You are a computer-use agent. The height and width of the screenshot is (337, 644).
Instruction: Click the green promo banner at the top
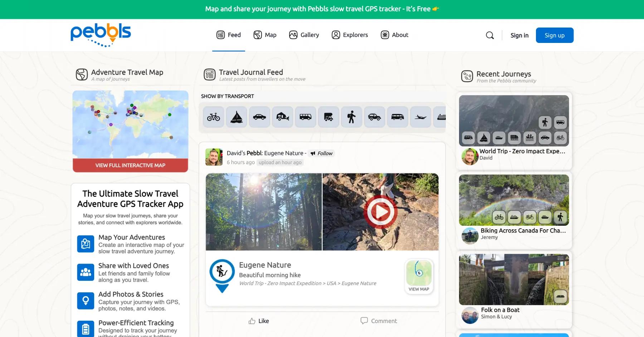pos(322,9)
